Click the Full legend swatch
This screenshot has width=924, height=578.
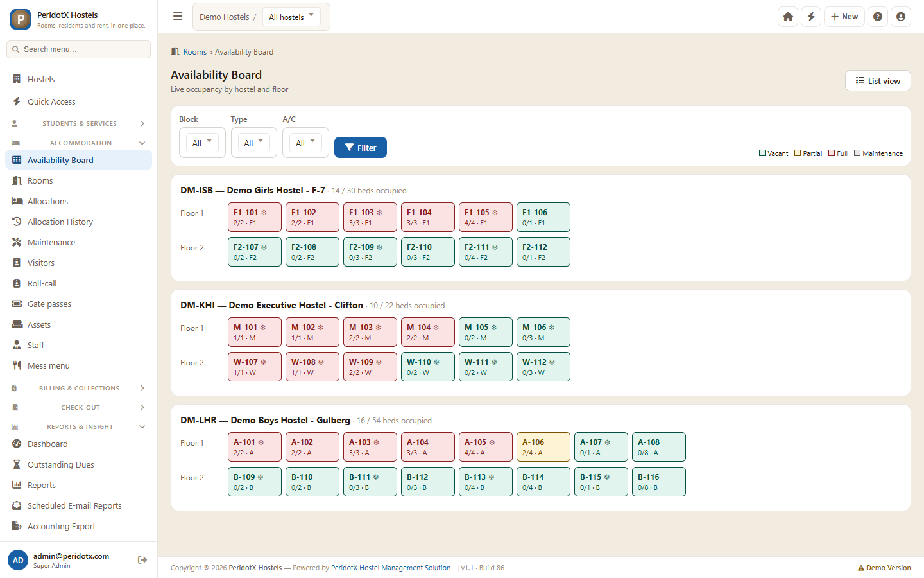(x=832, y=153)
